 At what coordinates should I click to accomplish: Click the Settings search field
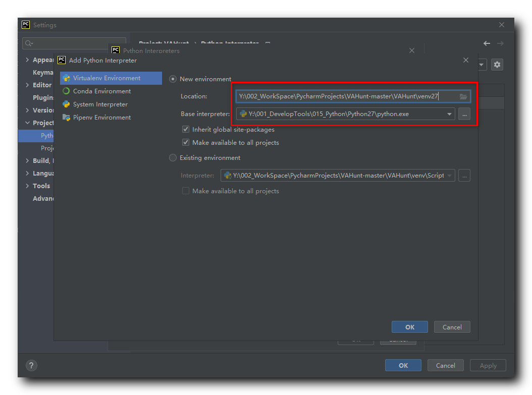(x=74, y=43)
